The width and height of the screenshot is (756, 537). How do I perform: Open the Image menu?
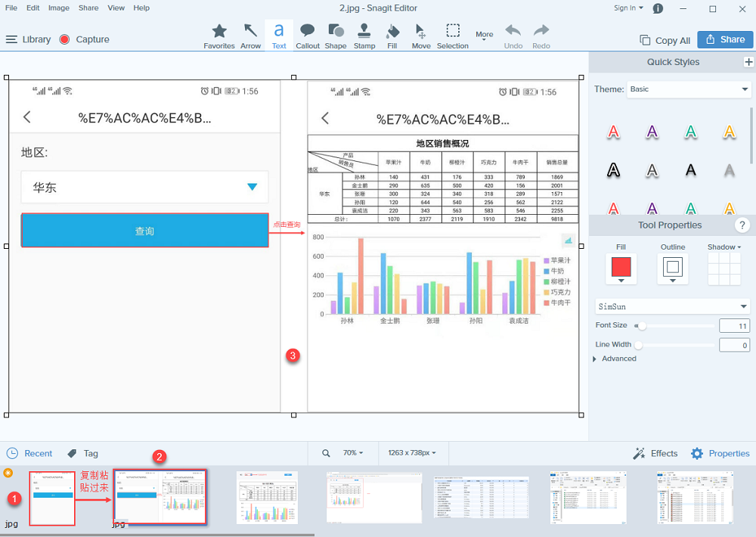59,8
